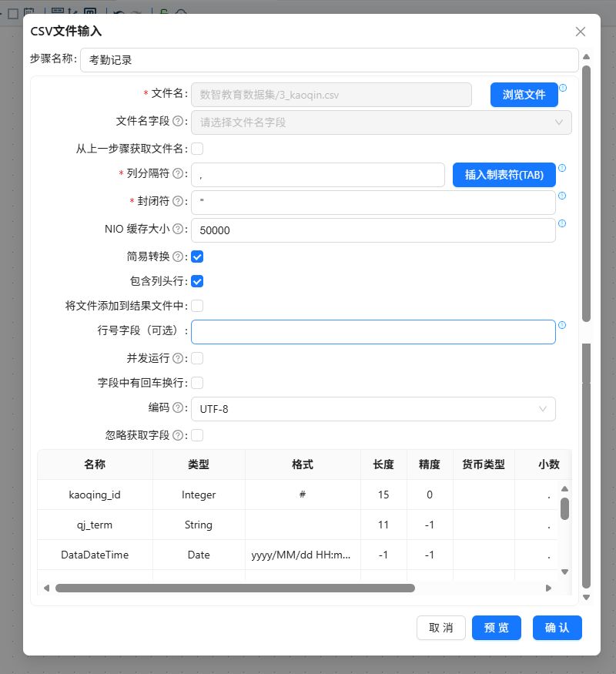
Task: Enable 将文件添加到结果文件中 checkbox
Action: [197, 306]
